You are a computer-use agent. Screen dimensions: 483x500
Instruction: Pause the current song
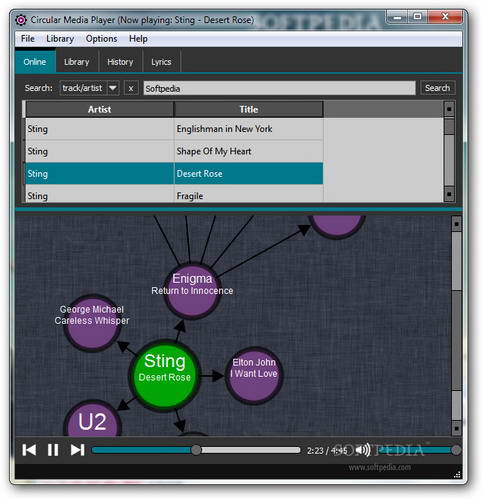(53, 450)
